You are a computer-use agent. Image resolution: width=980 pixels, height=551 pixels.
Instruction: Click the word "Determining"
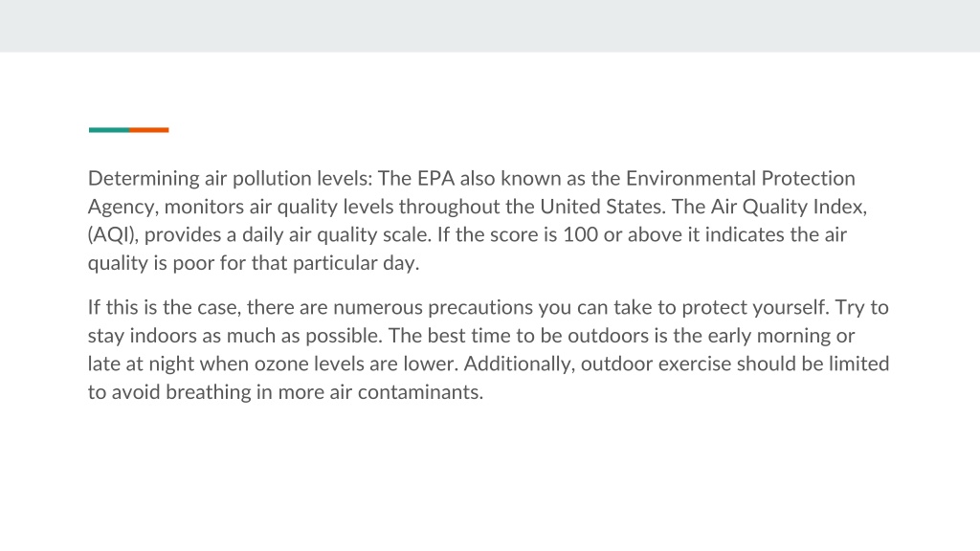point(144,179)
